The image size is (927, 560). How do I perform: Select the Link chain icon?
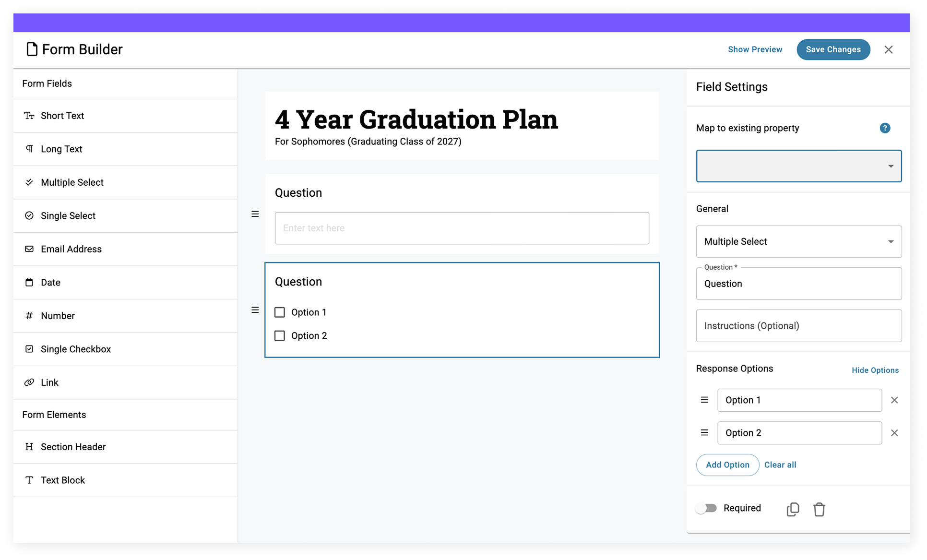coord(29,382)
